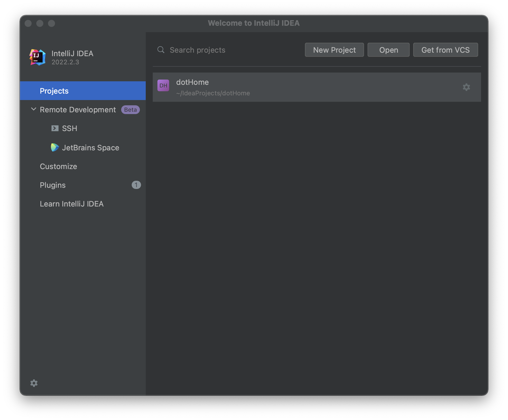Screen dimensions: 508x420
Task: Select JetBrains Space entry
Action: pos(83,148)
